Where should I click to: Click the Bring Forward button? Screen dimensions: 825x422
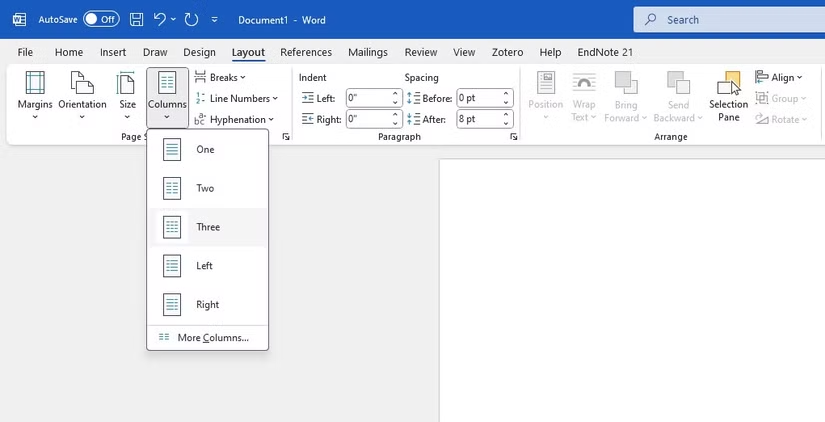pos(626,96)
